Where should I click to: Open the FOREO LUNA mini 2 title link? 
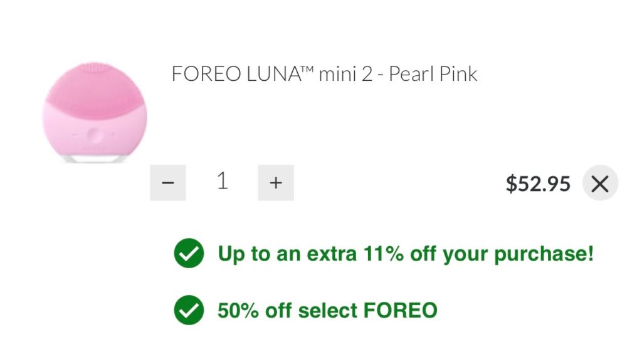pyautogui.click(x=324, y=75)
